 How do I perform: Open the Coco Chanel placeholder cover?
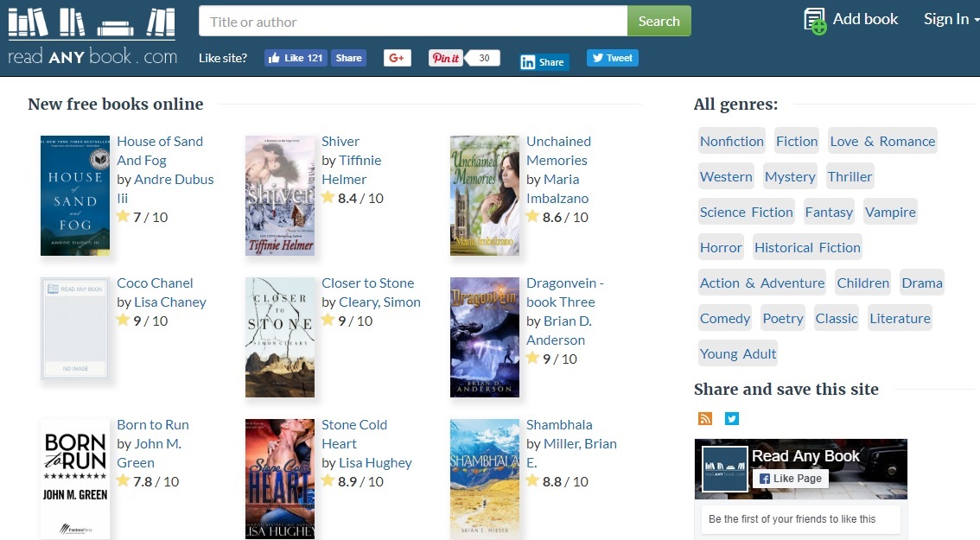click(x=75, y=328)
